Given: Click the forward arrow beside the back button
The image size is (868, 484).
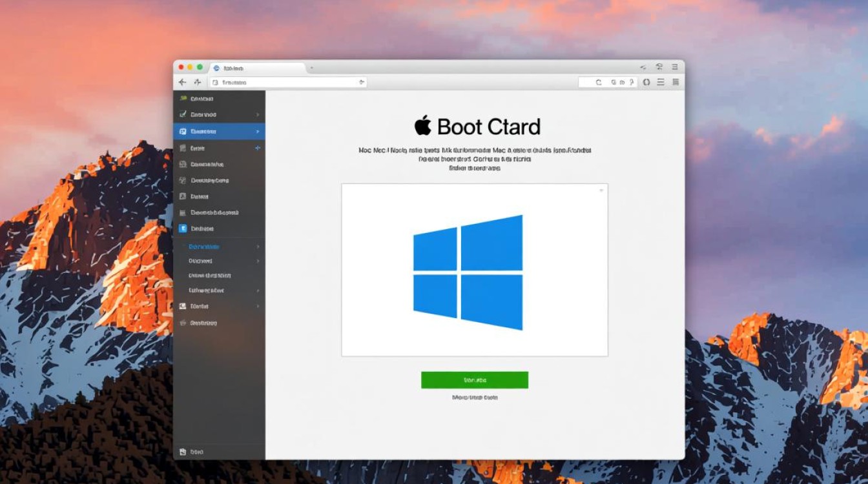Looking at the screenshot, I should click(x=197, y=82).
